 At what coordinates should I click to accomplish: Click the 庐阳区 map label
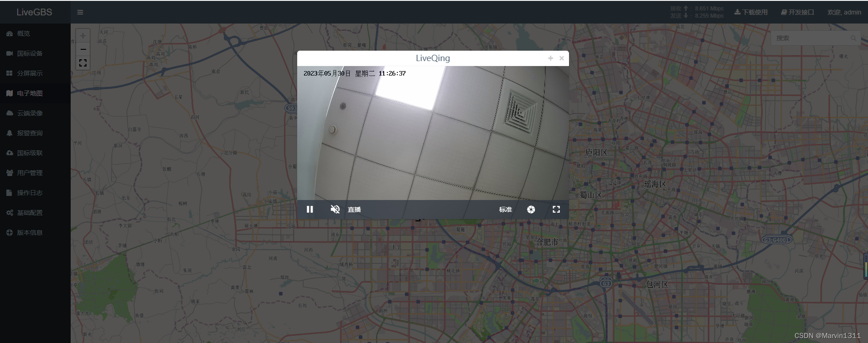(x=596, y=152)
